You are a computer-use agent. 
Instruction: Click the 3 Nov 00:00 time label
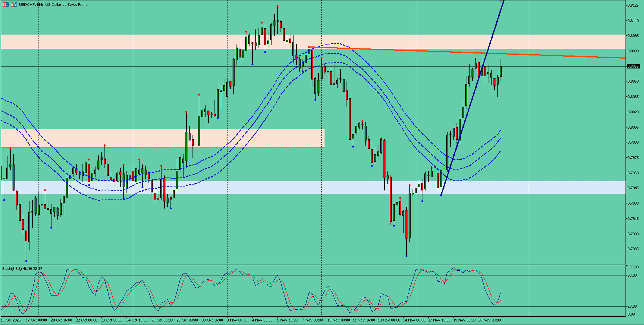237,320
